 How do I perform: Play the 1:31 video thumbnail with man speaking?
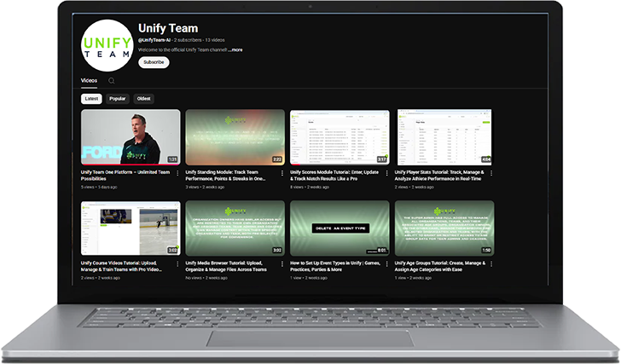(131, 137)
